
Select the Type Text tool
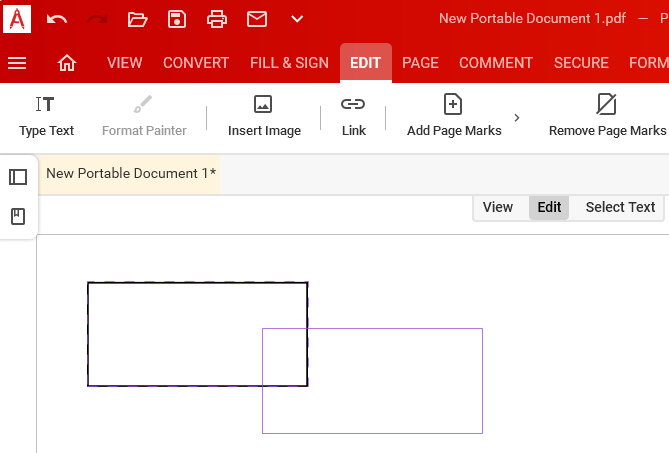click(46, 116)
